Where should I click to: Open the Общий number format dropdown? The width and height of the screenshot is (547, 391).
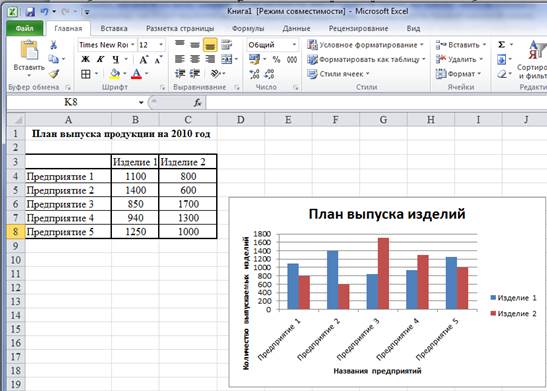pos(294,45)
